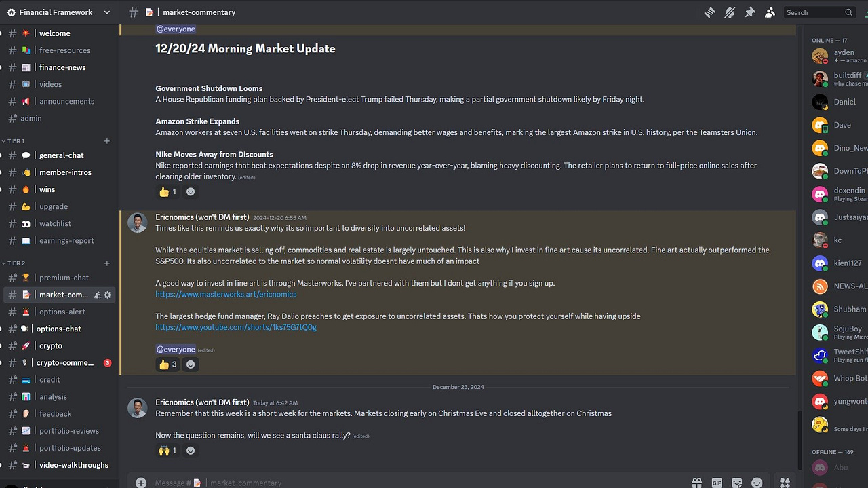The image size is (868, 488).
Task: Collapse the TIER 1 channel category
Action: (x=16, y=141)
